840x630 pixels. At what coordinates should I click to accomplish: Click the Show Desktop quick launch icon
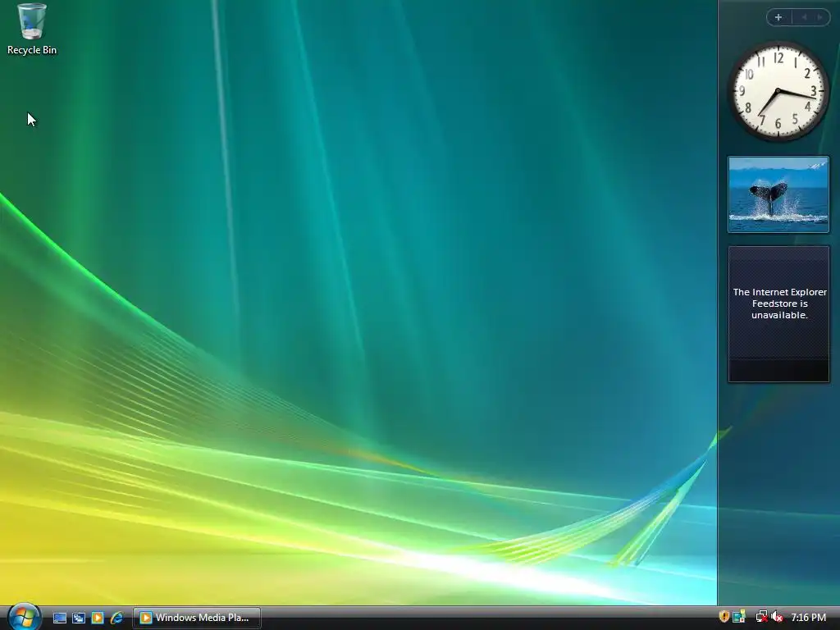pyautogui.click(x=59, y=618)
